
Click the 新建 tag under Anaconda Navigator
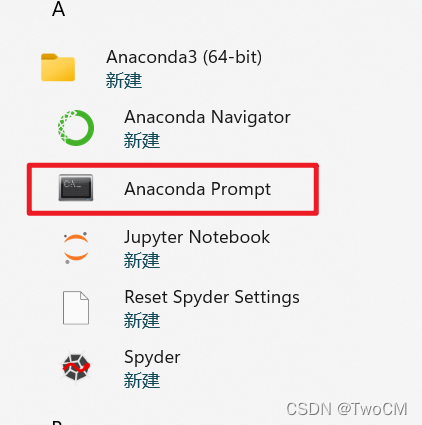click(x=142, y=141)
